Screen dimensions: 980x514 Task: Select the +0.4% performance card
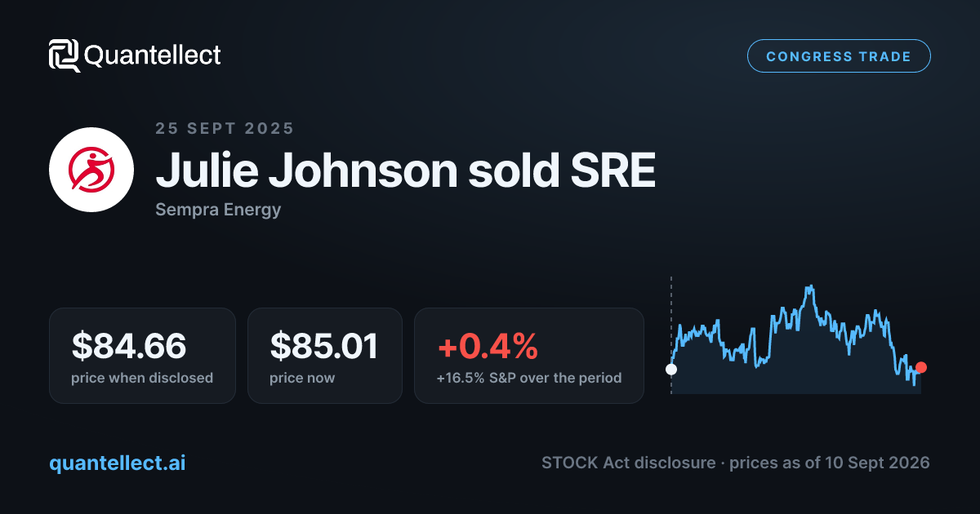click(529, 355)
